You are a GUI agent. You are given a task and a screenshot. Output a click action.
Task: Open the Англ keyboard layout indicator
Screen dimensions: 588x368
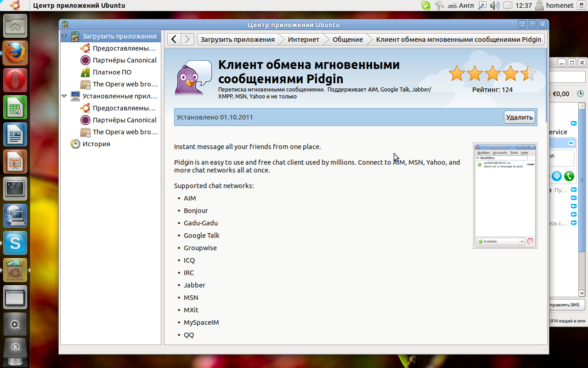click(461, 6)
